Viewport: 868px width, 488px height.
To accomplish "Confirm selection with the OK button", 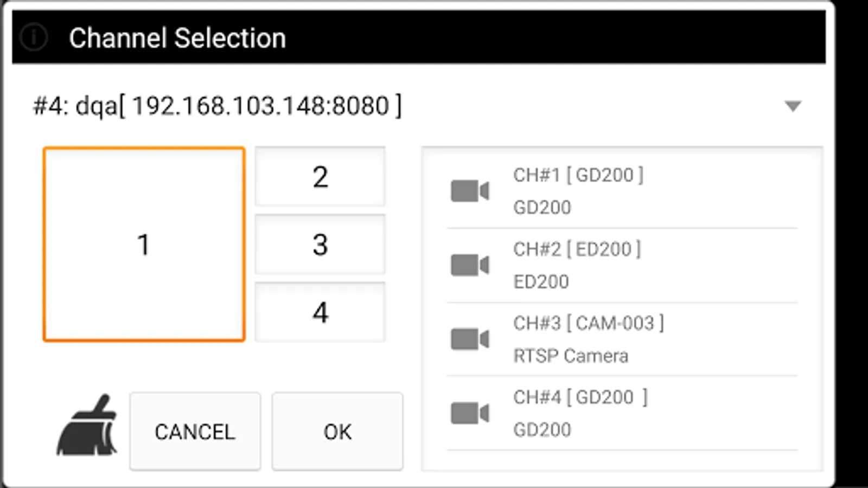I will click(337, 432).
